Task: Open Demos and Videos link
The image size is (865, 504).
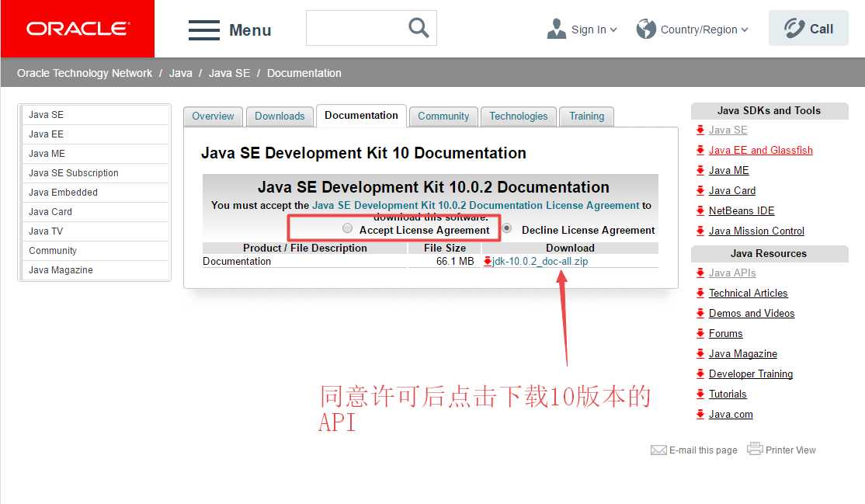Action: coord(752,313)
